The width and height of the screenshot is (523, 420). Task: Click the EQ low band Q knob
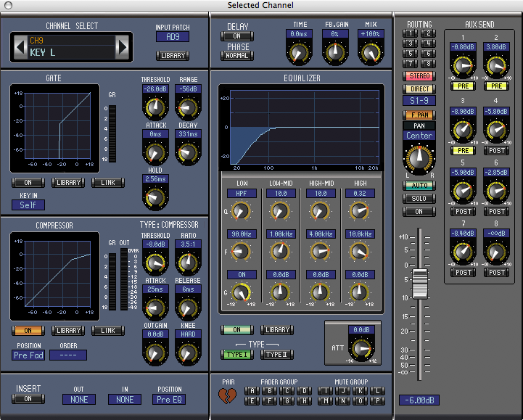(241, 211)
